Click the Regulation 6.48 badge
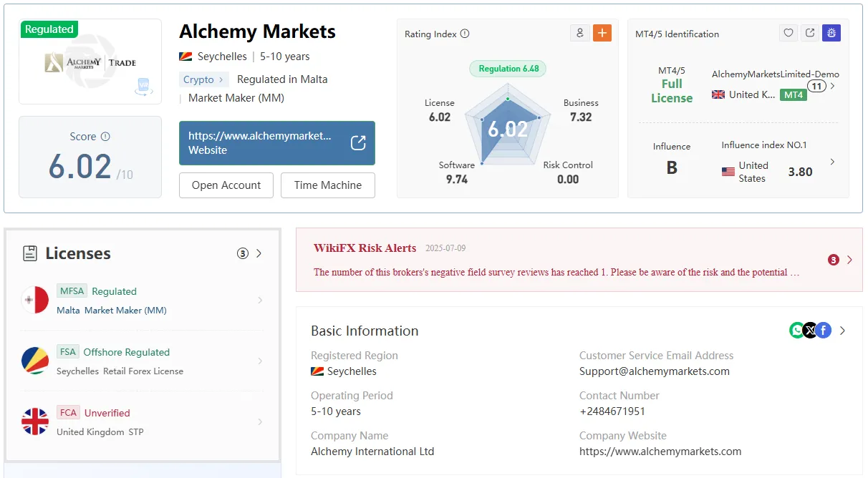Image resolution: width=868 pixels, height=478 pixels. pyautogui.click(x=508, y=69)
